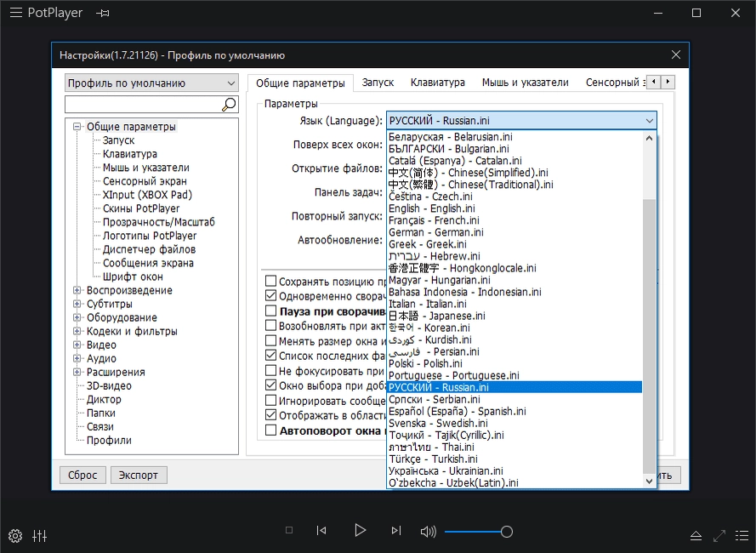Click the language list scrollbar thumb
The height and width of the screenshot is (553, 756).
649,336
